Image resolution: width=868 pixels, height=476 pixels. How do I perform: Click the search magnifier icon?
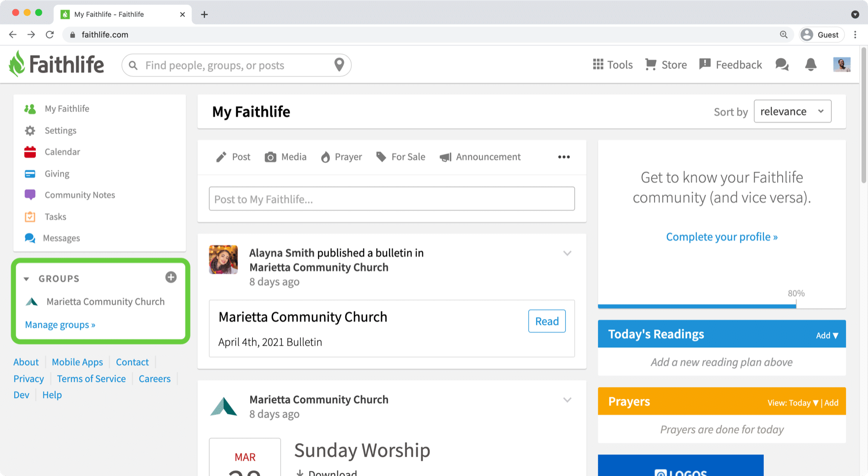[133, 65]
